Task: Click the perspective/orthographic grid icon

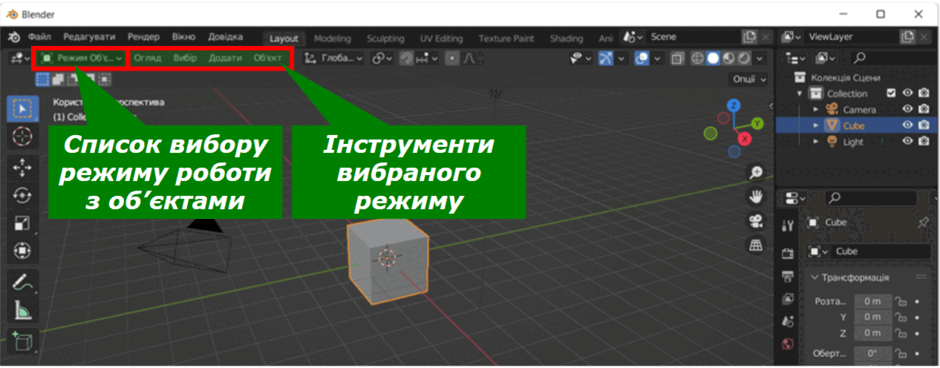Action: pos(757,245)
